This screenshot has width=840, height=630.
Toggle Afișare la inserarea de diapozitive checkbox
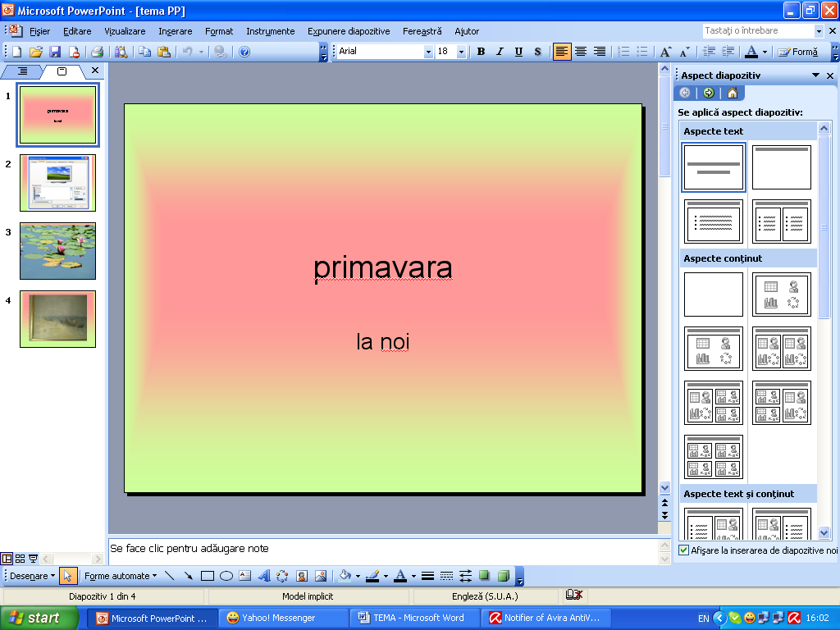(683, 550)
